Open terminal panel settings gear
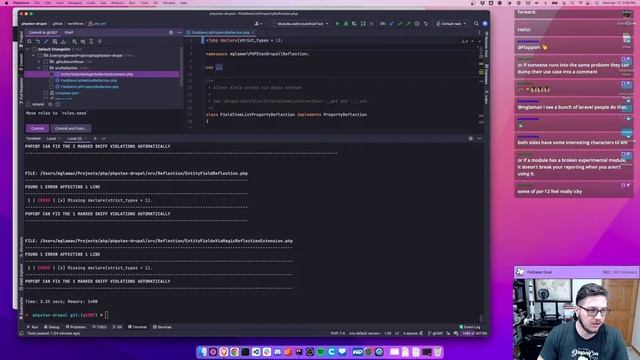Image resolution: width=640 pixels, height=360 pixels. (471, 139)
